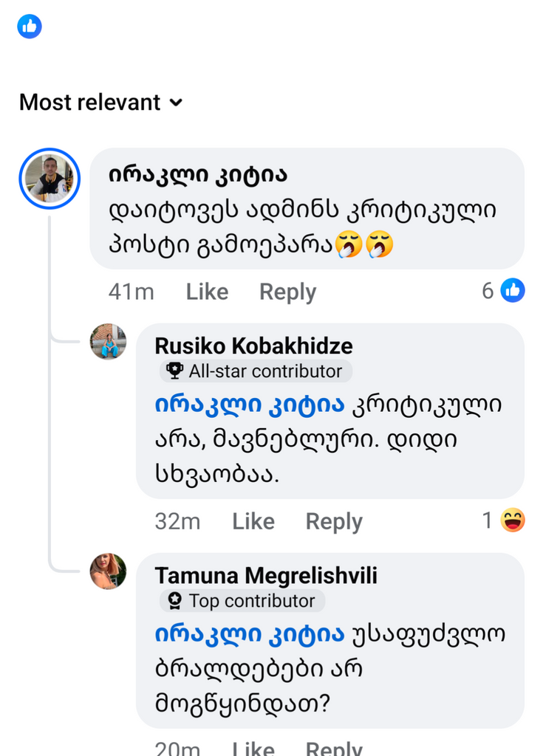Reply to Tamuna Megrelishvili's comment
The image size is (543, 756).
[x=334, y=748]
